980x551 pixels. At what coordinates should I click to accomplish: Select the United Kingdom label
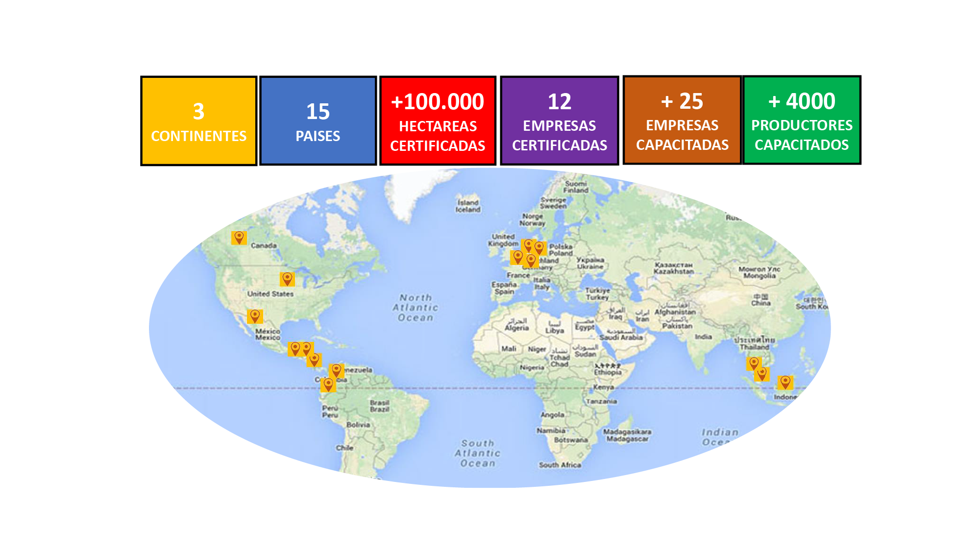click(x=503, y=240)
